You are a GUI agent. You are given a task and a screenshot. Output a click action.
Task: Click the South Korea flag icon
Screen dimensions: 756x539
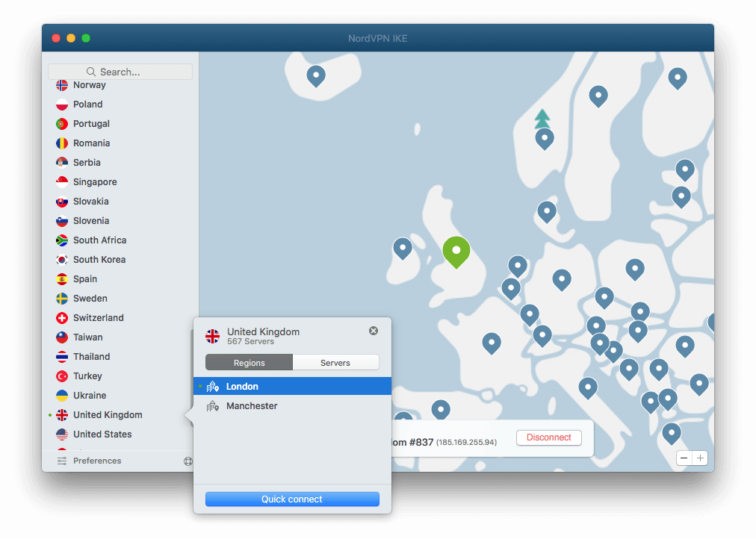[62, 260]
